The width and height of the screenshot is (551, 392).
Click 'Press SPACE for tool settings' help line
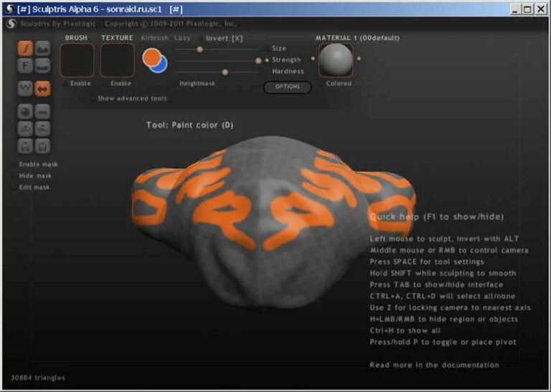coord(427,262)
